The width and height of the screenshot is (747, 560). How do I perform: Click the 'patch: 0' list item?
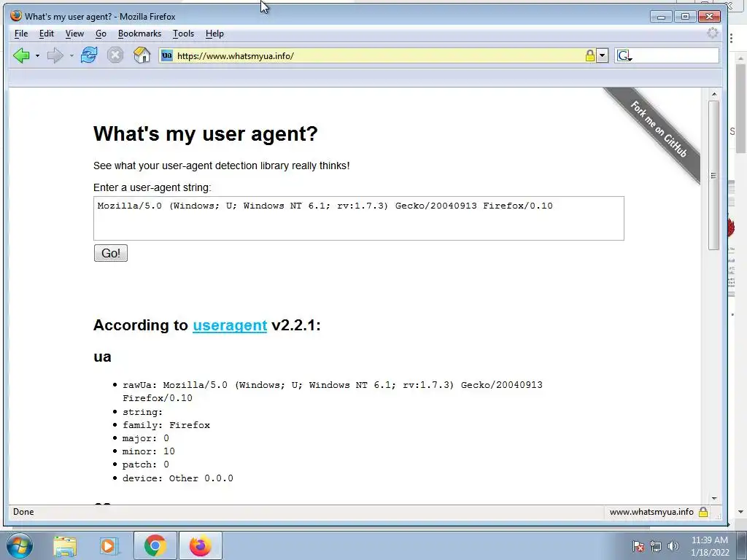145,464
